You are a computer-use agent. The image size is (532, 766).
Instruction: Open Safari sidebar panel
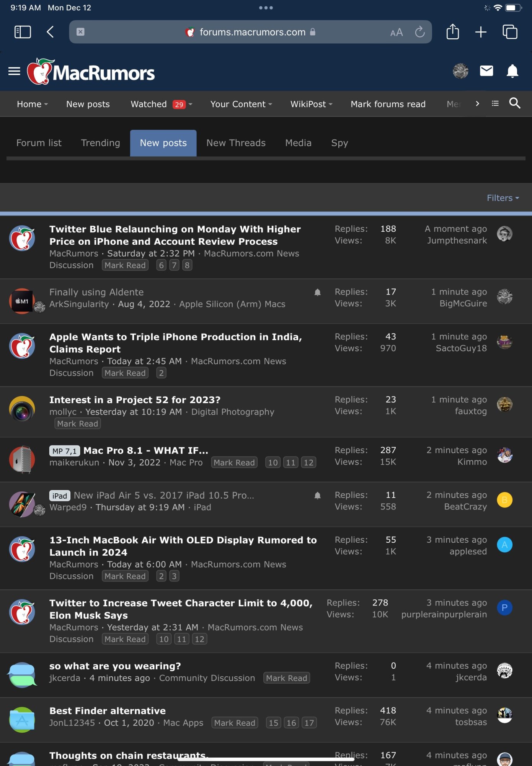point(23,32)
